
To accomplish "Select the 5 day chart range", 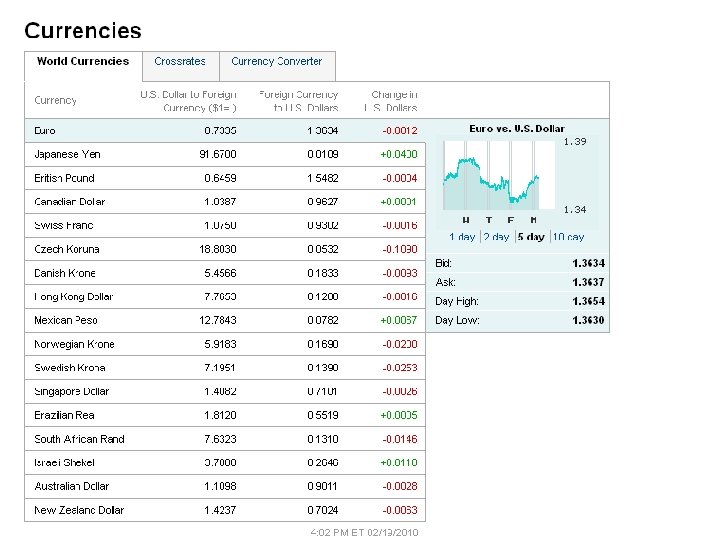I will [x=531, y=237].
